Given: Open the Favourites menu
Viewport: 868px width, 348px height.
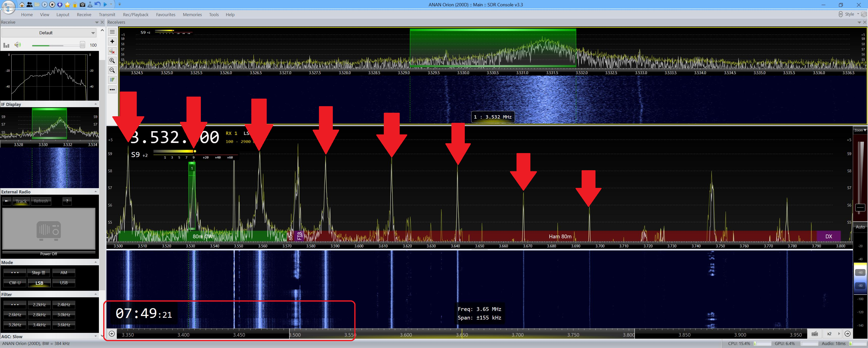Looking at the screenshot, I should tap(166, 14).
